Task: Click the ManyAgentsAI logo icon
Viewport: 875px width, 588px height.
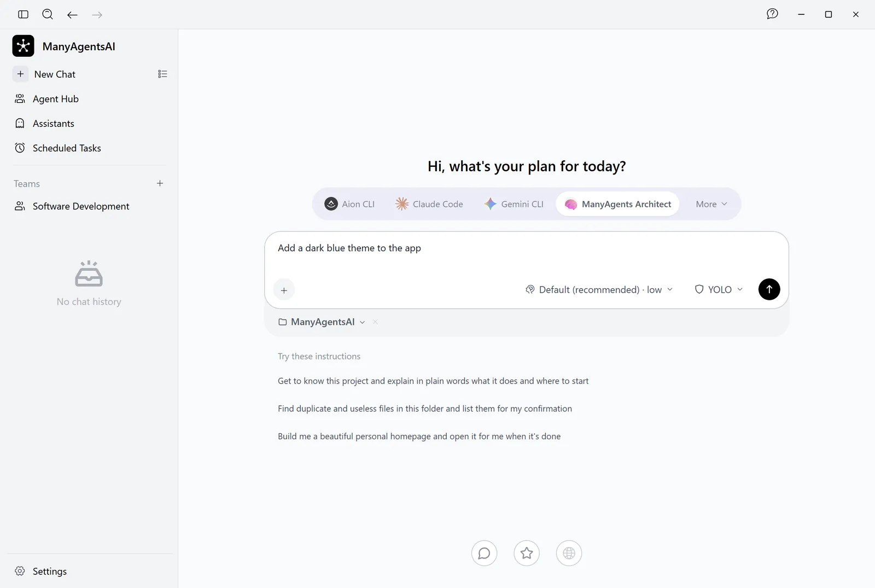Action: [x=23, y=46]
